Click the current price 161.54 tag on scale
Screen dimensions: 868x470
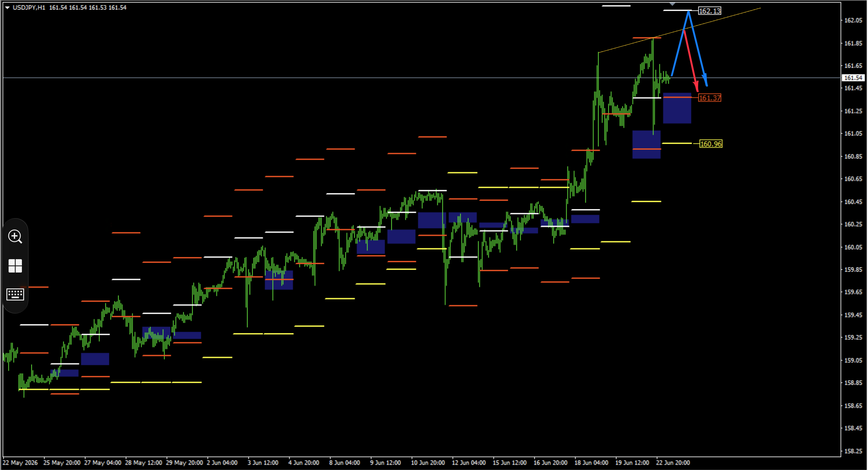(853, 78)
